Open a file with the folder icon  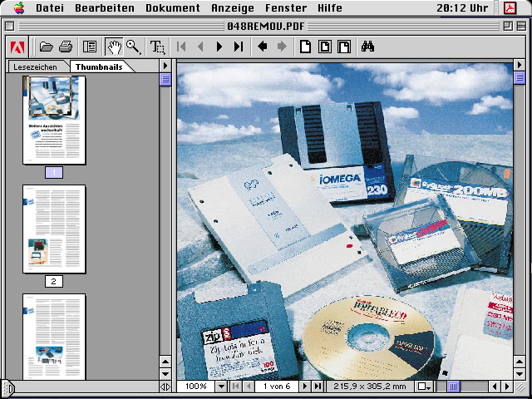pyautogui.click(x=47, y=47)
